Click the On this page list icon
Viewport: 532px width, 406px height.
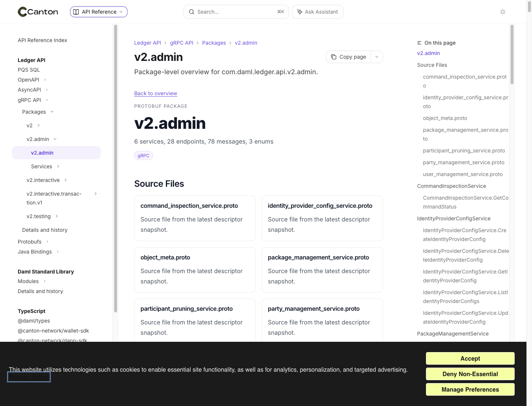click(419, 43)
